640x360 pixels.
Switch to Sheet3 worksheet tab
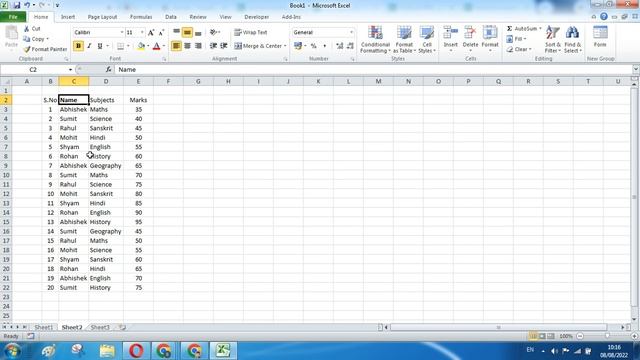pyautogui.click(x=100, y=327)
